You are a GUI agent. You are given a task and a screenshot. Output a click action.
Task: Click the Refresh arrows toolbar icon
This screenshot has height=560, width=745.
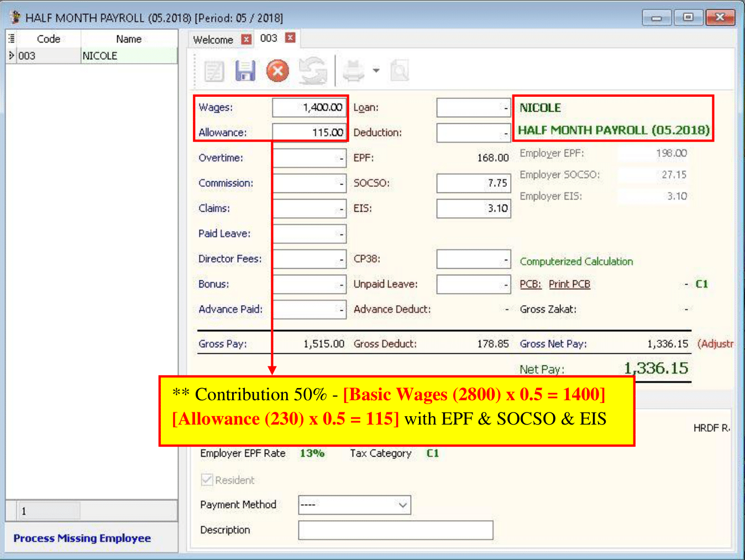pos(313,71)
